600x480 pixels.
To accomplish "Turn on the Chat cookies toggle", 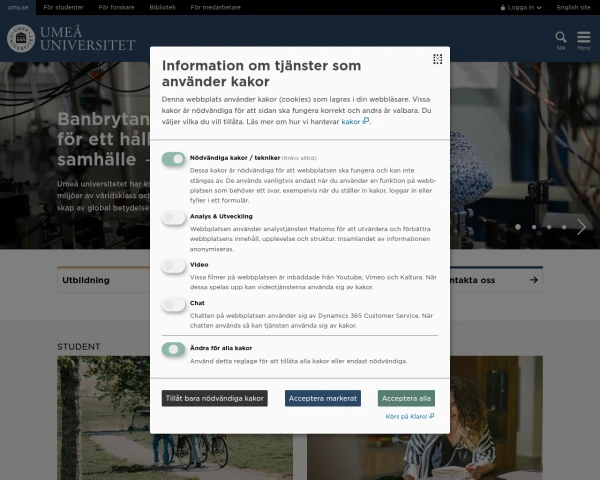I will [173, 303].
